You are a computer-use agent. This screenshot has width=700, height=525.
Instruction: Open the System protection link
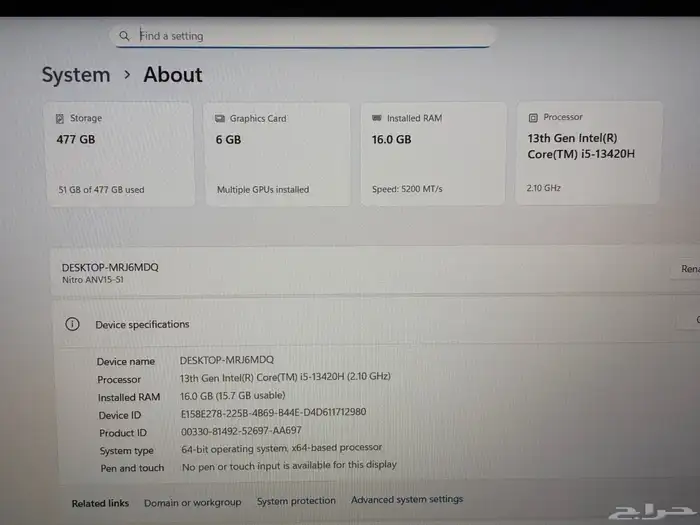coord(296,501)
